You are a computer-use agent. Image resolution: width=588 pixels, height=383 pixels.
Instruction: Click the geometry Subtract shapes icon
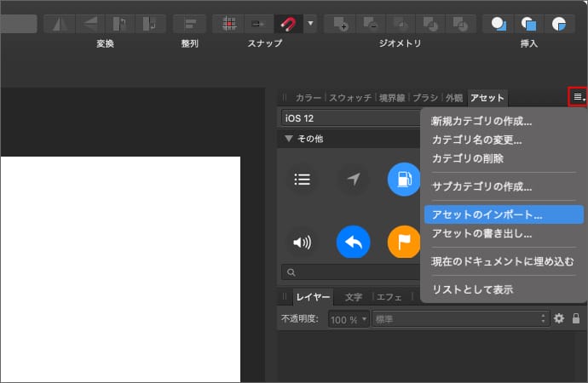370,23
